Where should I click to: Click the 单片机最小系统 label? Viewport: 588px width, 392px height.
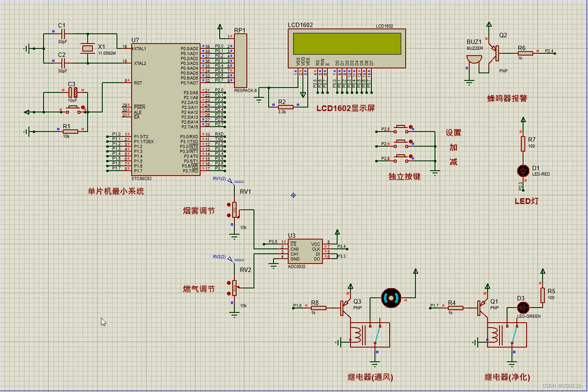coord(116,192)
